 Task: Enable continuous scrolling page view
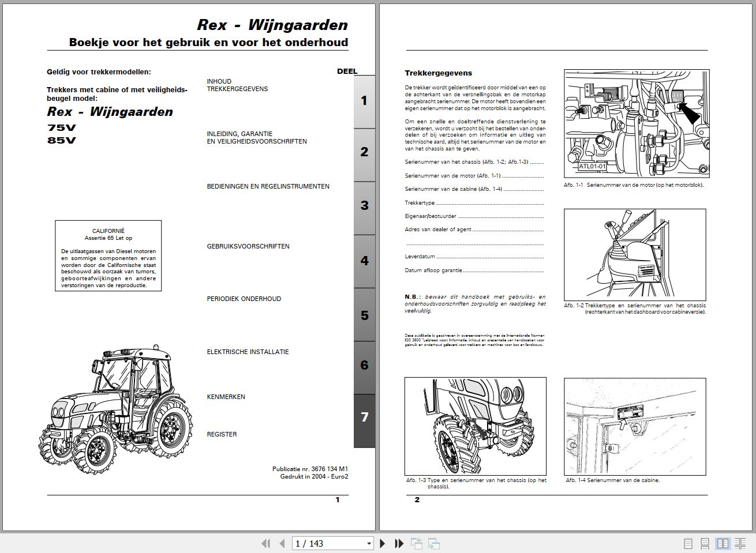(x=705, y=543)
